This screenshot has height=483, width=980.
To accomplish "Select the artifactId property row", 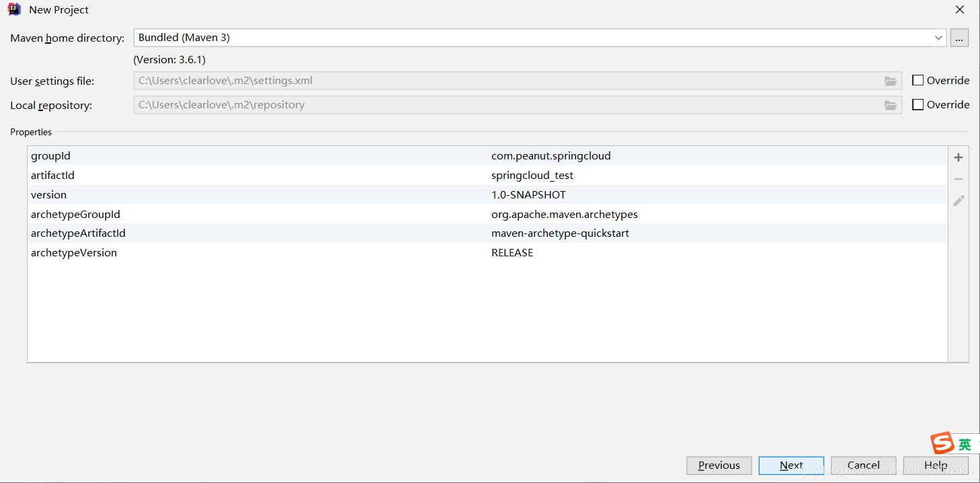I will coord(487,176).
